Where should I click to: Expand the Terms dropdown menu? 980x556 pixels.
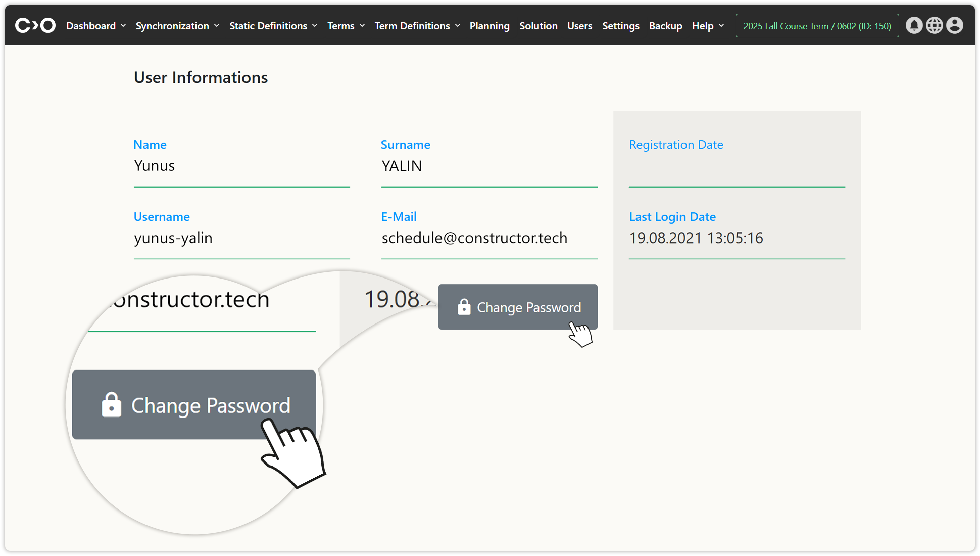pos(346,26)
